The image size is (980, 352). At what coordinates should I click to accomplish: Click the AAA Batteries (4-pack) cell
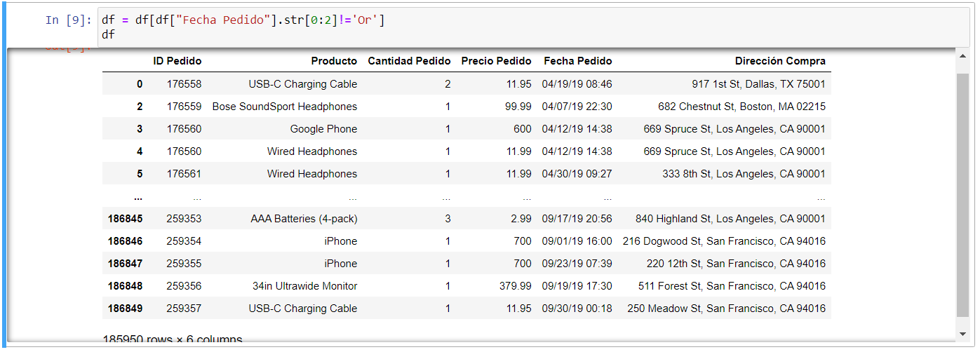[304, 219]
